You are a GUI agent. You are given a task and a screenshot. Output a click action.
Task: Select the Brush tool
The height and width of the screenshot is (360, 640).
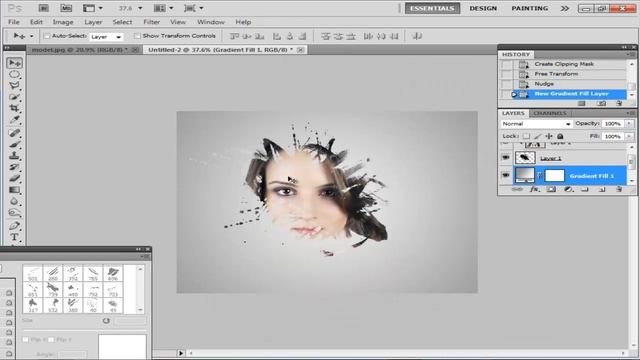pyautogui.click(x=14, y=144)
